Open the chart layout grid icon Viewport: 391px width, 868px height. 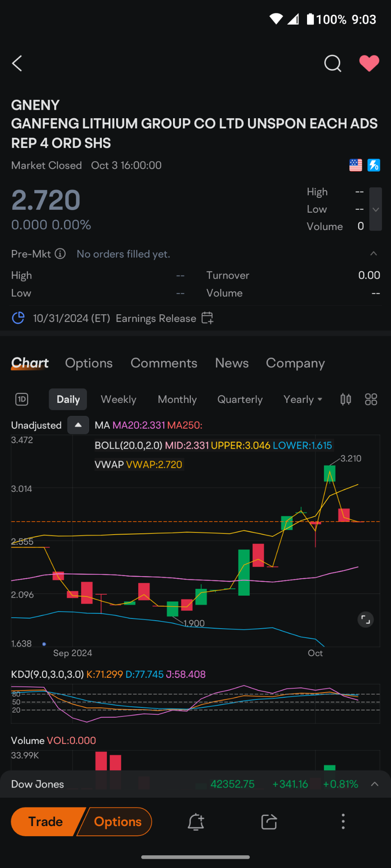371,399
